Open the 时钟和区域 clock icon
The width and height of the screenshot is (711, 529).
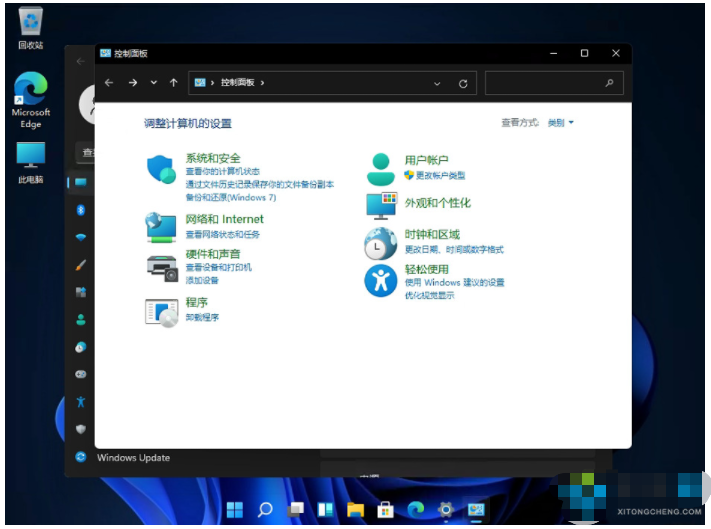[x=380, y=242]
